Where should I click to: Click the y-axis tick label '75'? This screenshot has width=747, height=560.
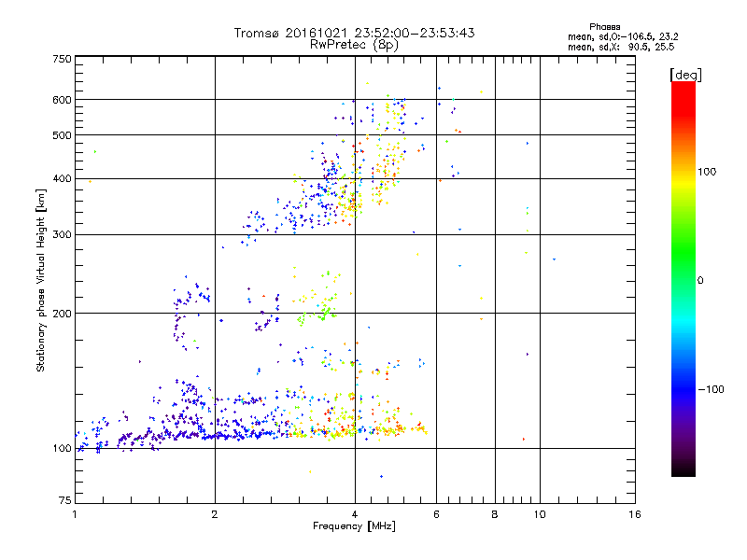(x=65, y=500)
